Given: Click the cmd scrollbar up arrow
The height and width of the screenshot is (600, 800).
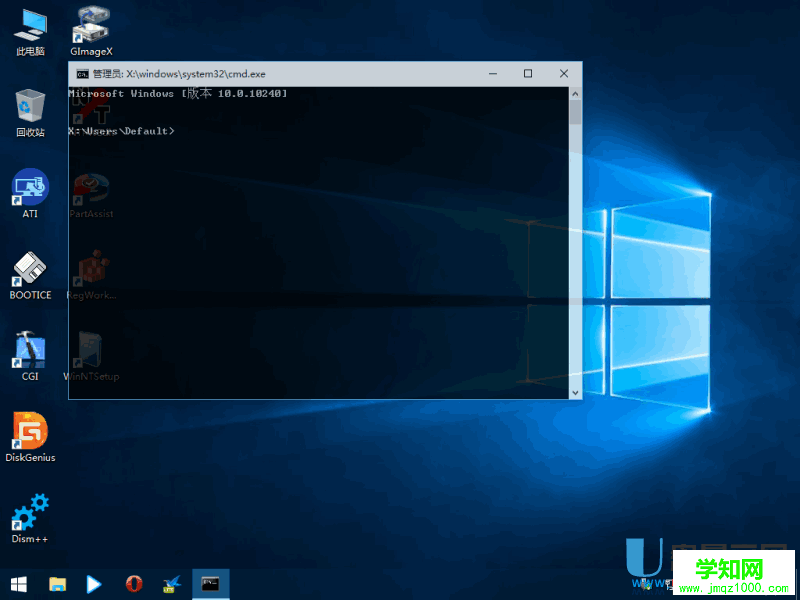Looking at the screenshot, I should click(576, 94).
